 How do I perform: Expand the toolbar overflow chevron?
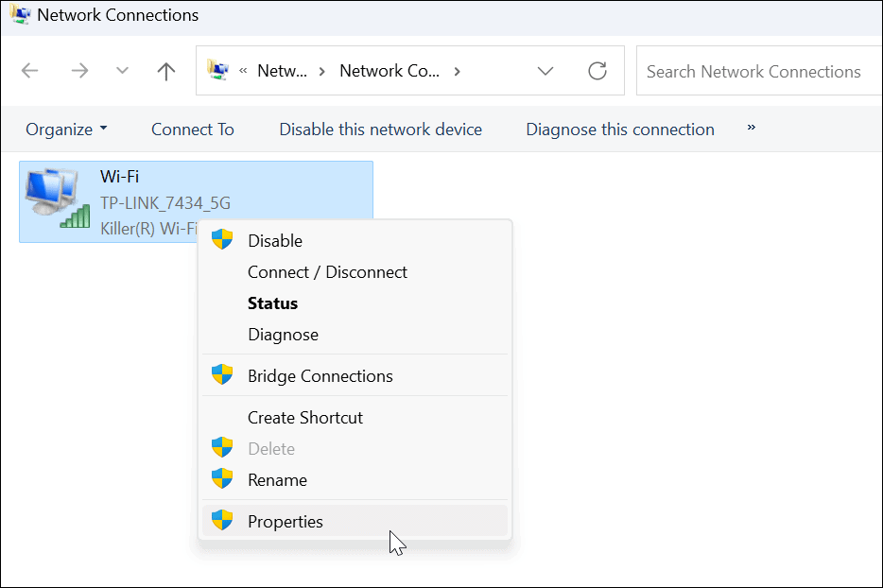click(750, 127)
